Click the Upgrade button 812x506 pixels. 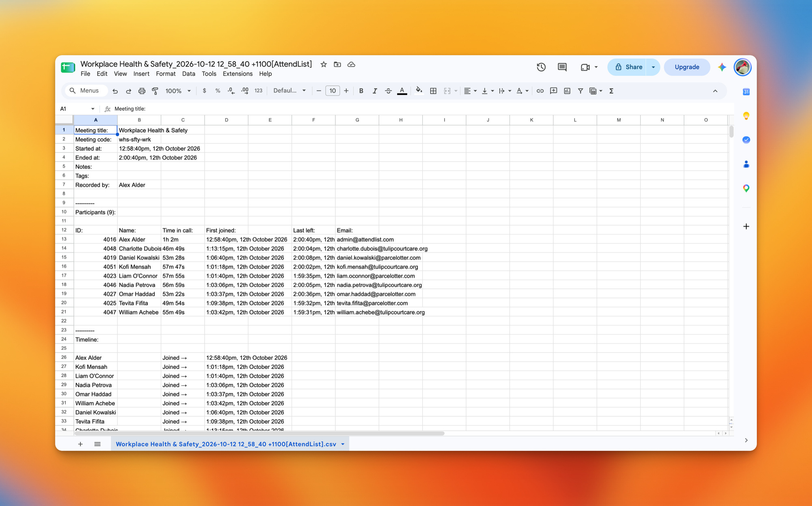tap(687, 67)
